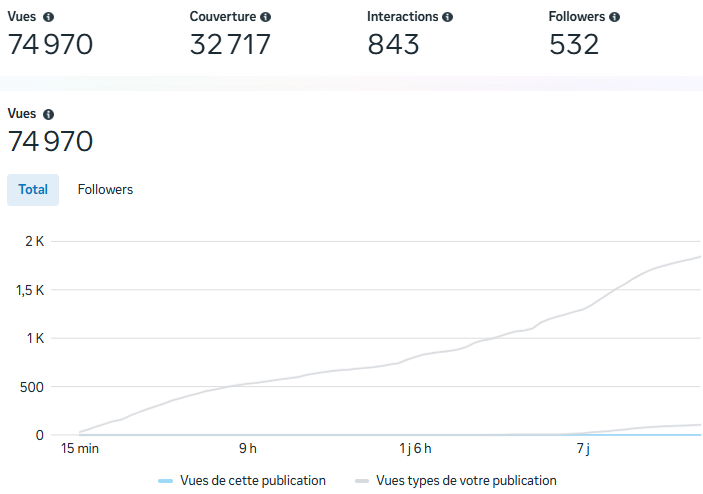The image size is (703, 494).
Task: Click the '2 K' y-axis label
Action: (x=34, y=241)
